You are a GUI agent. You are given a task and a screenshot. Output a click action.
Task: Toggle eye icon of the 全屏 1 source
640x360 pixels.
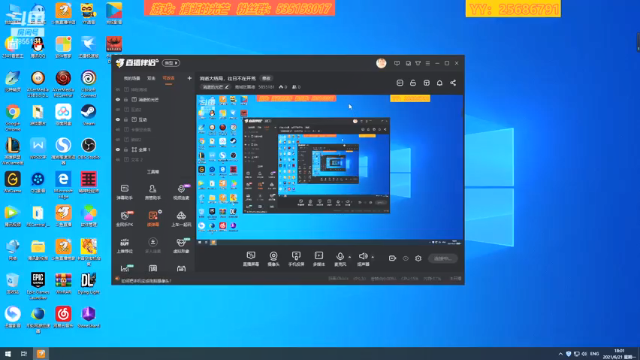coord(118,150)
